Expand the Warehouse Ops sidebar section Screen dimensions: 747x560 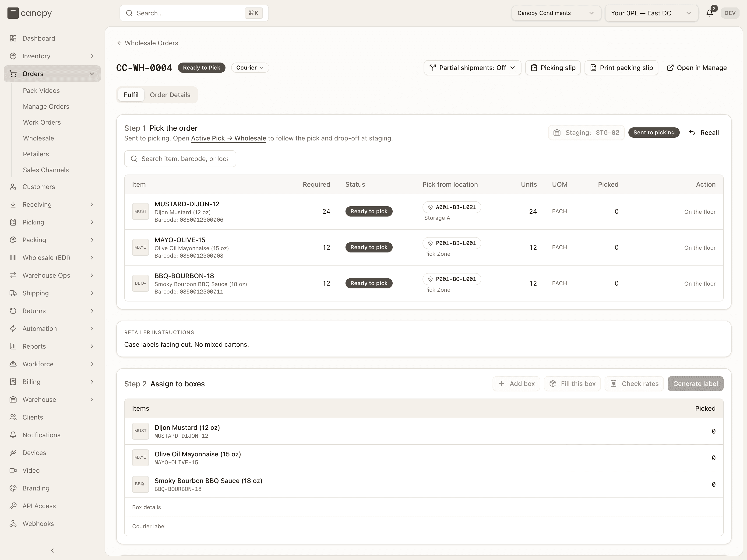[52, 275]
